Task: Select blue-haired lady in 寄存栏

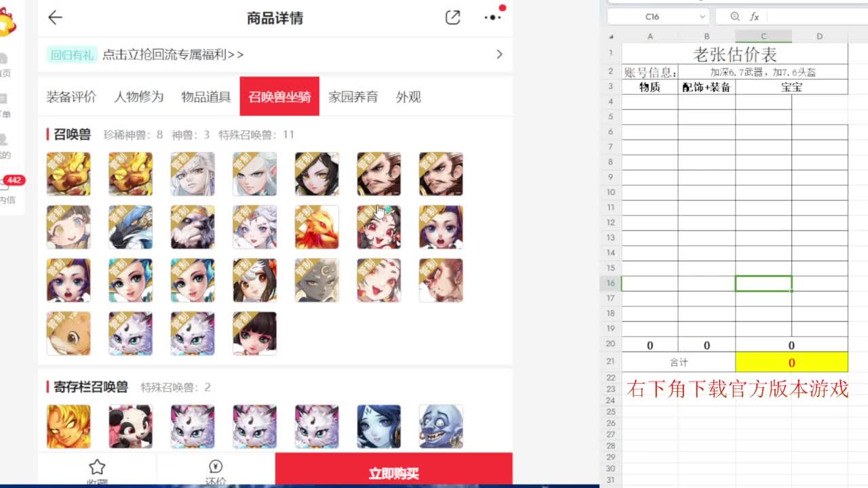Action: click(378, 426)
